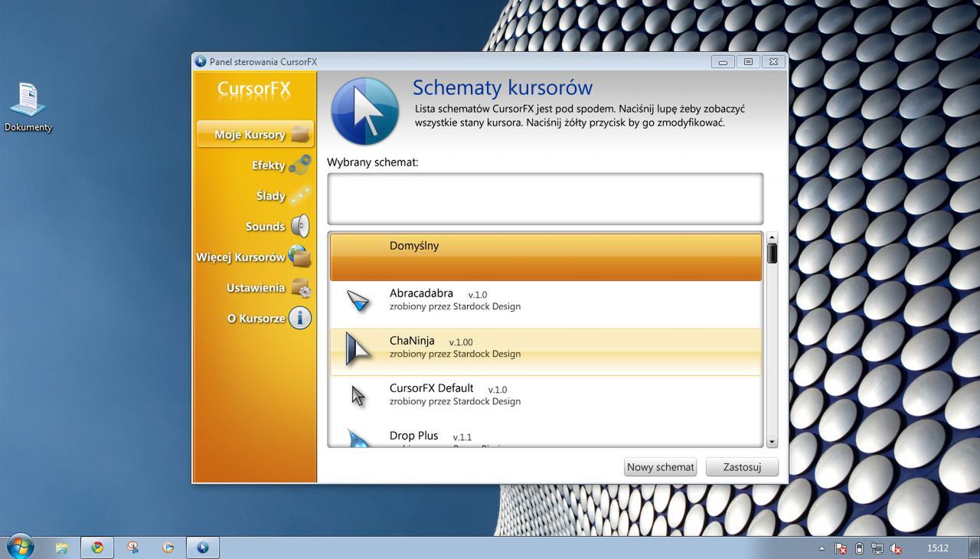Open Windows Media Player from taskbar
Image resolution: width=980 pixels, height=559 pixels.
point(168,548)
